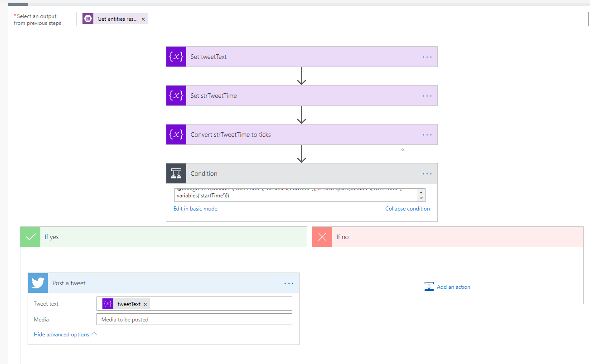The height and width of the screenshot is (364, 590).
Task: Click the Select an output from previous steps field
Action: tap(332, 19)
